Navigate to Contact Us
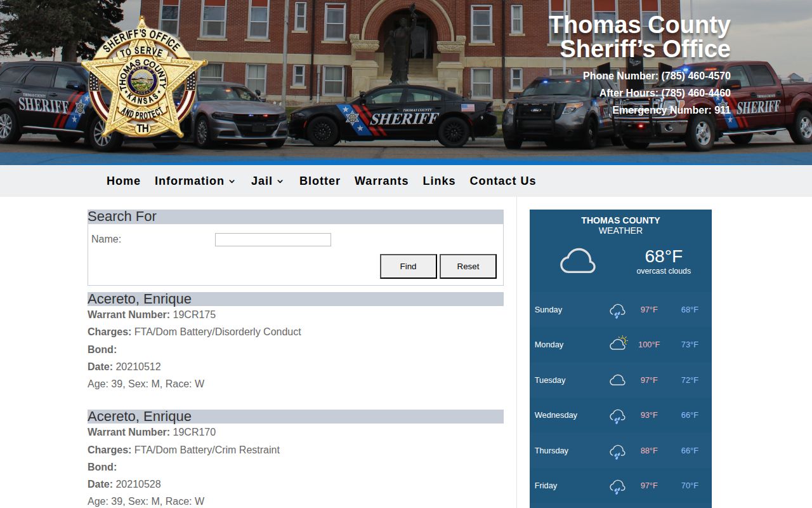Image resolution: width=812 pixels, height=508 pixels. tap(502, 181)
